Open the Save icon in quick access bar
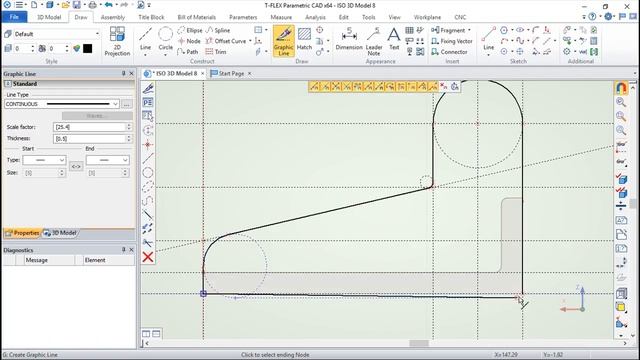 pos(77,5)
